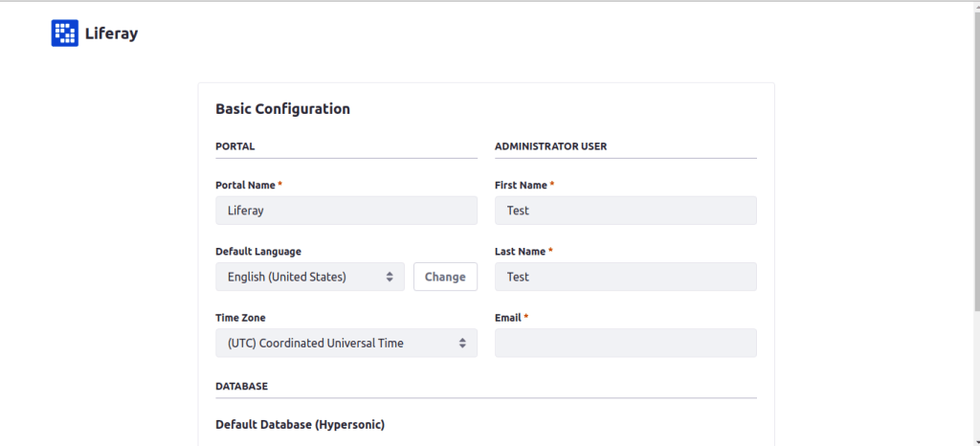Viewport: 980px width, 446px height.
Task: Click the Liferay brand name text
Action: (112, 33)
